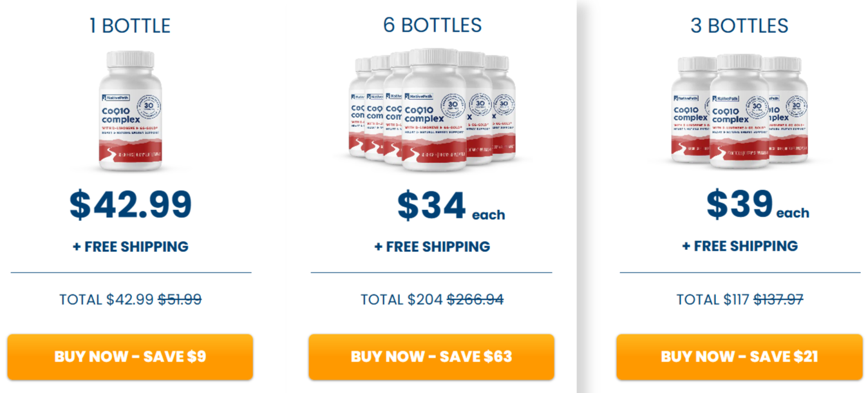This screenshot has width=868, height=393.
Task: Click BUY NOW - SAVE $21
Action: (x=739, y=356)
